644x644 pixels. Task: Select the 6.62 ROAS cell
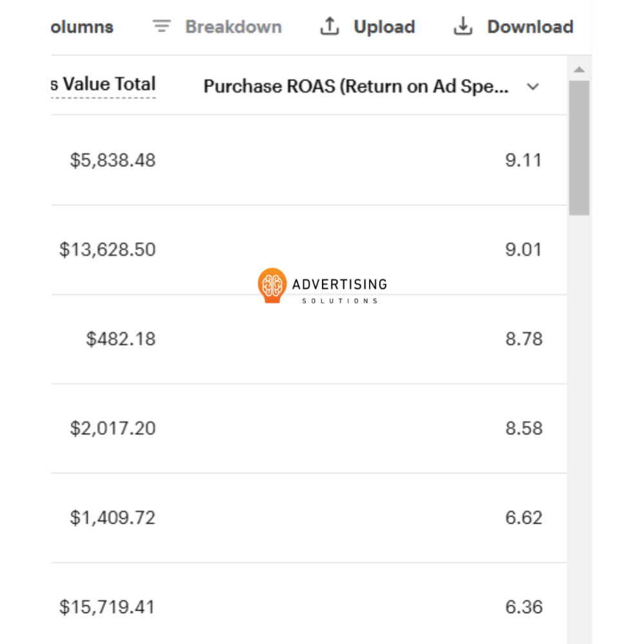(x=524, y=518)
